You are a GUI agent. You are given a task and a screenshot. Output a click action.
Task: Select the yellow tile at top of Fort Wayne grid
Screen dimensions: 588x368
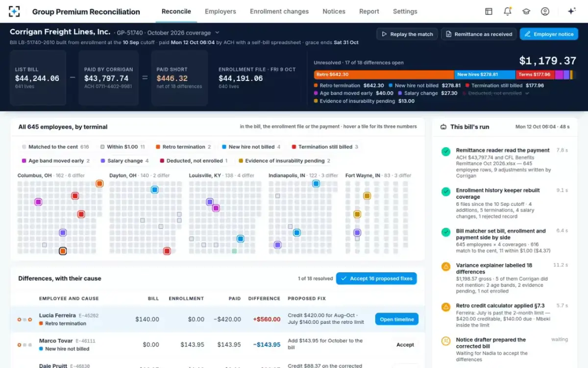point(367,196)
